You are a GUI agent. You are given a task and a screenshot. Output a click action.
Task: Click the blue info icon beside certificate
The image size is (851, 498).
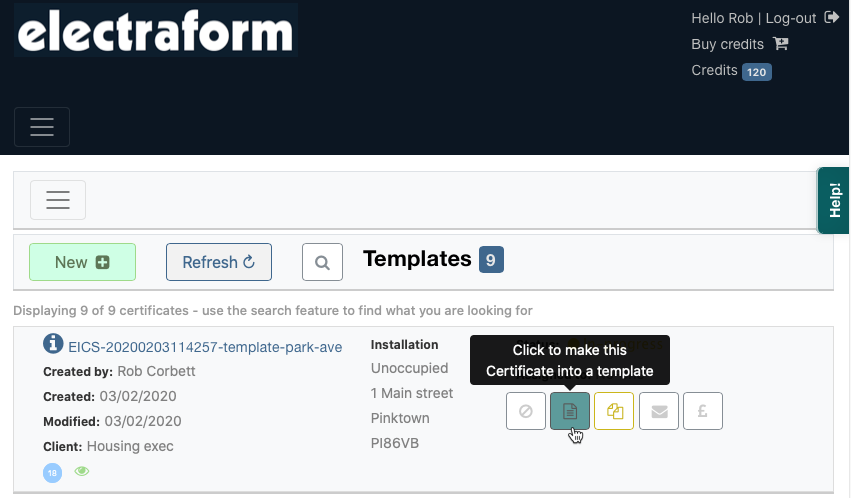(53, 345)
